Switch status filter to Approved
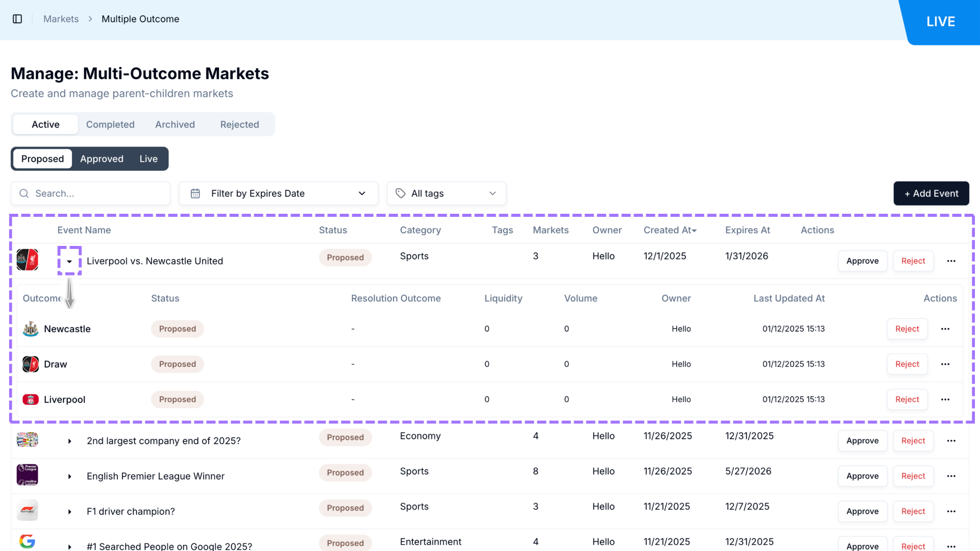Screen dimensions: 980x551 pyautogui.click(x=102, y=159)
